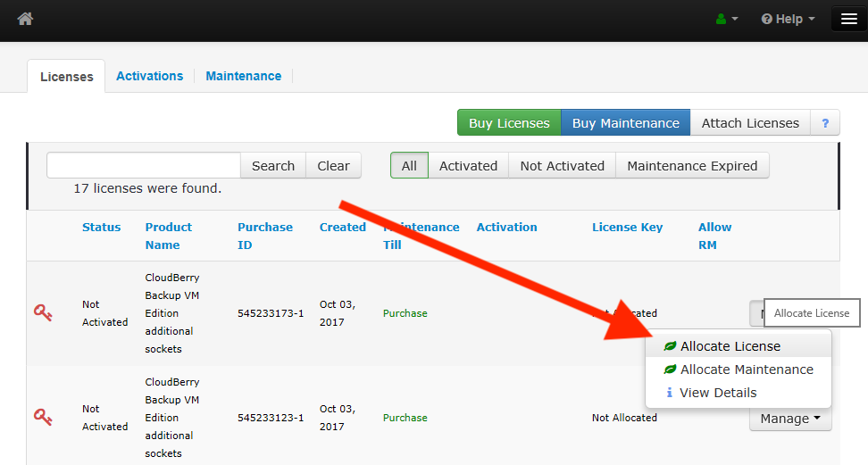The width and height of the screenshot is (868, 465).
Task: Sort by Activation column header
Action: coord(506,227)
